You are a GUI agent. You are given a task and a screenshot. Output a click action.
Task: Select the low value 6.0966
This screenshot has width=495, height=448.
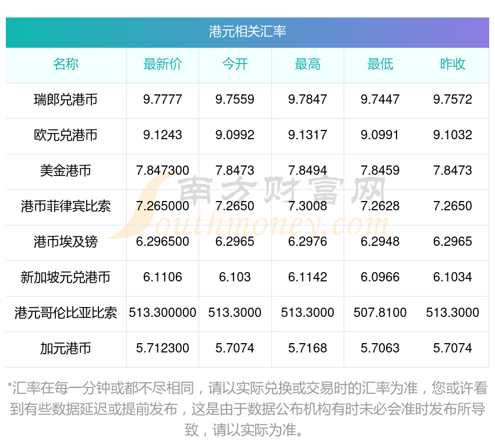[x=380, y=277]
